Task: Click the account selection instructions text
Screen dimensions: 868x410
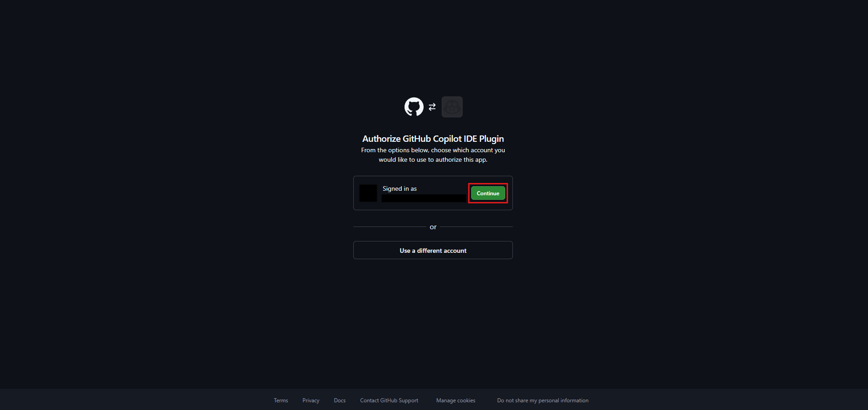Action: coord(433,155)
